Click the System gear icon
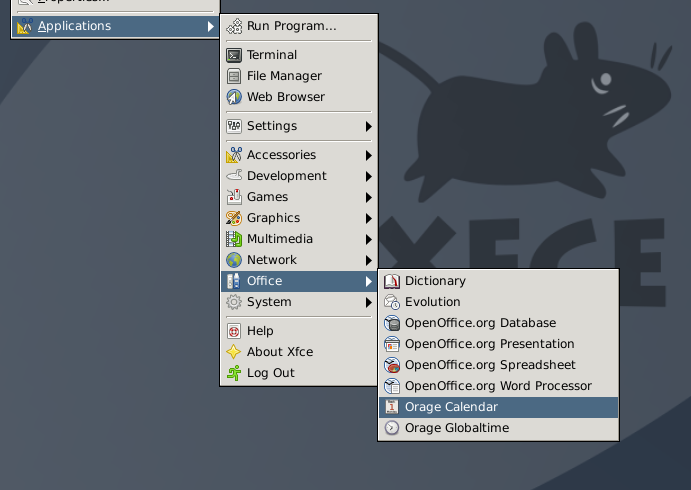 (234, 302)
